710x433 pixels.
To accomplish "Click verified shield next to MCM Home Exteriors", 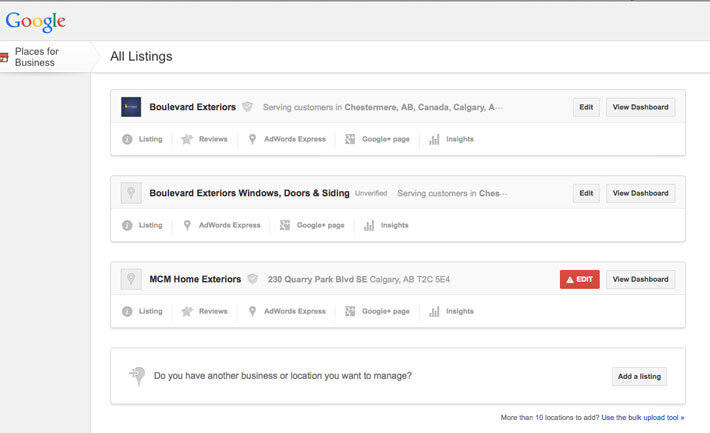I will pos(253,279).
